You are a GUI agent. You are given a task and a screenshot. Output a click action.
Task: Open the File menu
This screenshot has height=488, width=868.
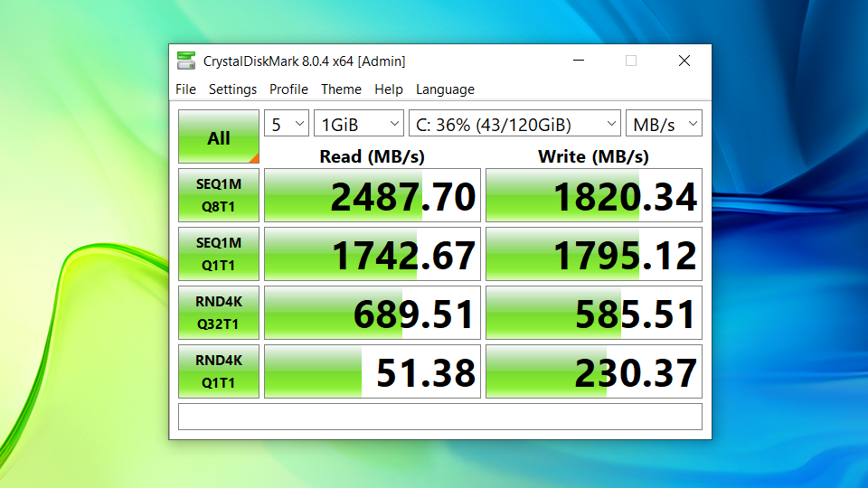pyautogui.click(x=185, y=89)
